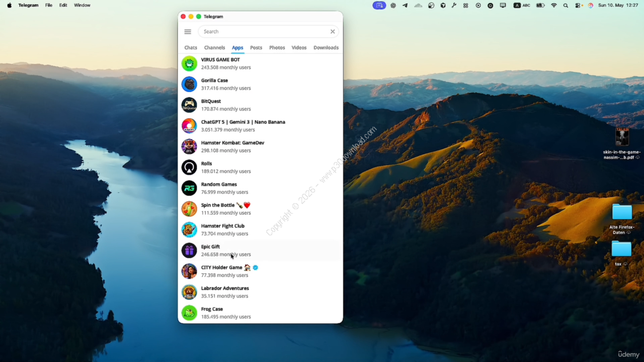Image resolution: width=644 pixels, height=362 pixels.
Task: Switch to the Chats tab
Action: 191,48
